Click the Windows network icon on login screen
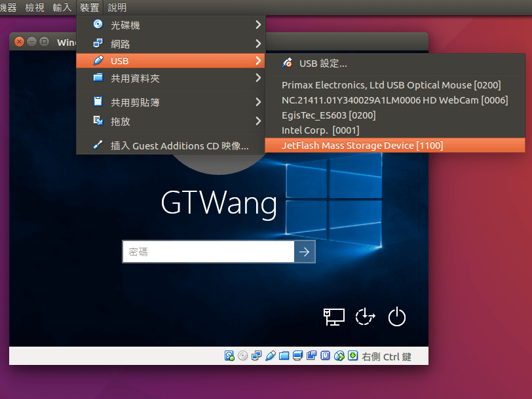 [334, 317]
